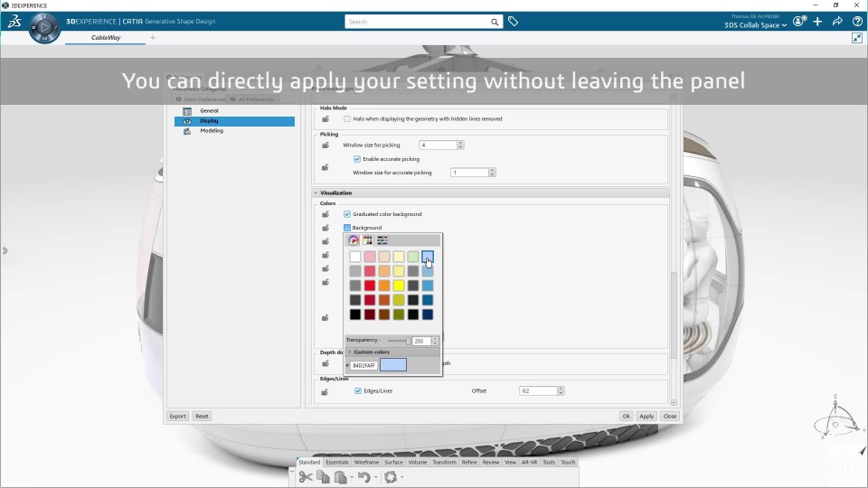
Task: Click the Update cycle icon in toolbar
Action: click(x=391, y=477)
